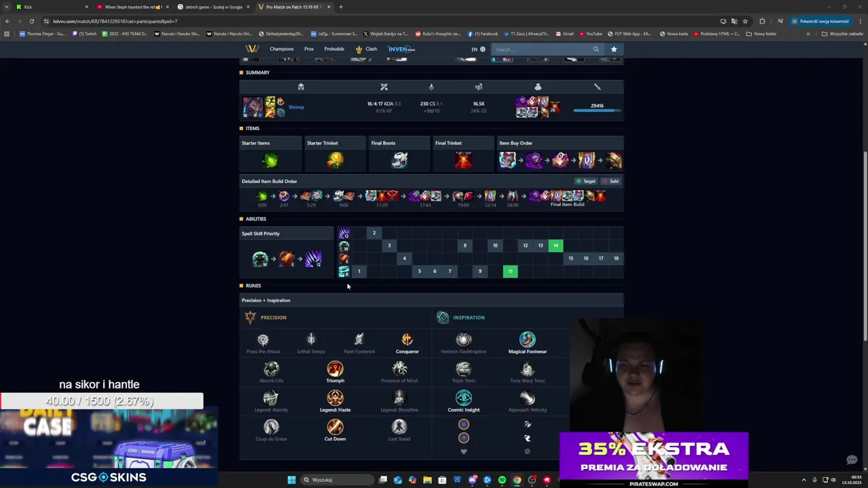Click the INVEN Global link
The image size is (868, 488).
tap(401, 49)
